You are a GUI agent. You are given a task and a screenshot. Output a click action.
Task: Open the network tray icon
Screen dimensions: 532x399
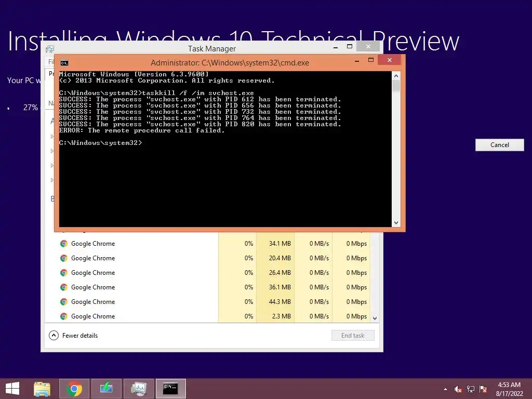[x=471, y=389]
